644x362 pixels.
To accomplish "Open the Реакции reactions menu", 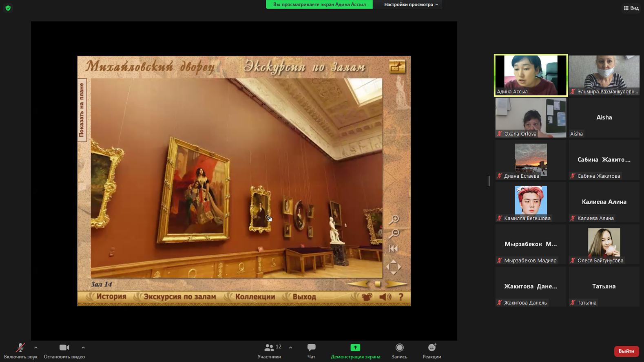I will [432, 351].
